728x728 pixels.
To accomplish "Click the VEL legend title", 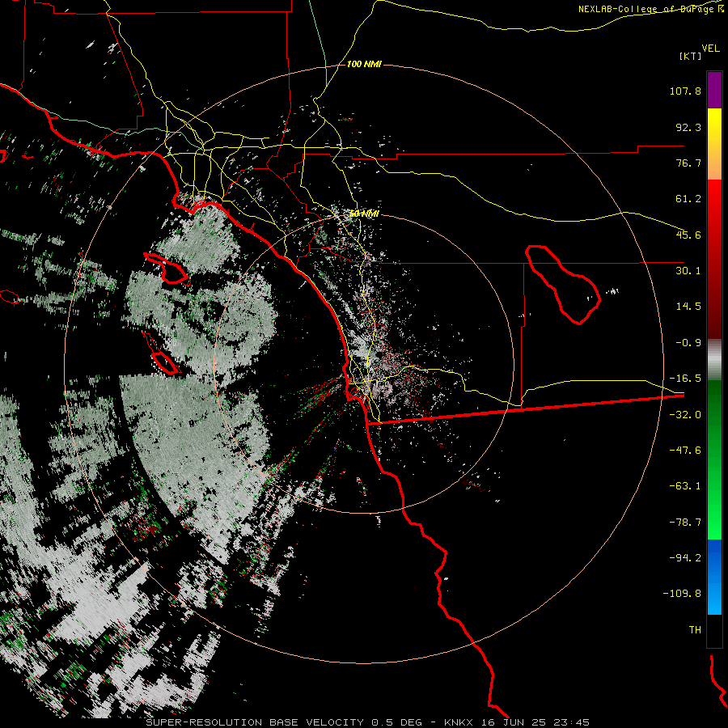I will [x=710, y=49].
